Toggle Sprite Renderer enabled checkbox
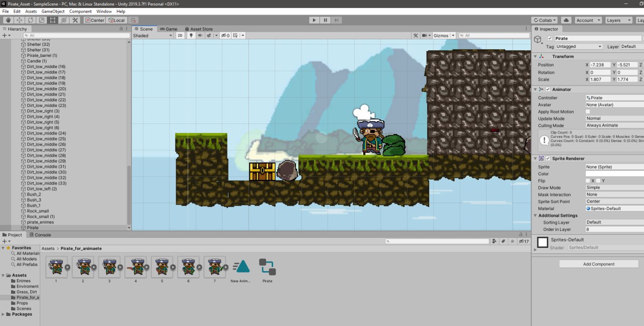This screenshot has height=326, width=644. coord(548,158)
